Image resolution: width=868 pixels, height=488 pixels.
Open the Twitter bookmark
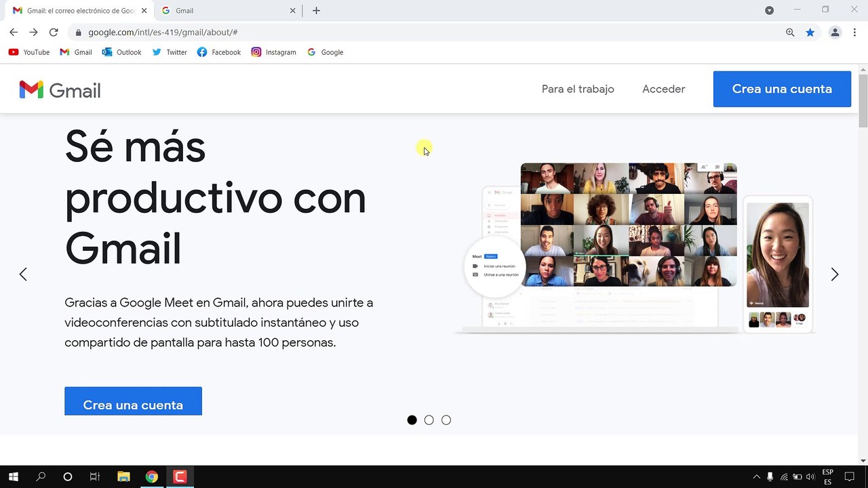[170, 52]
